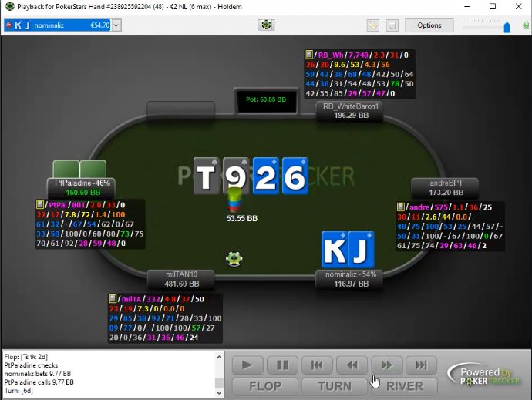Open RB_WhiteBaron1 HUD note icon

[x=308, y=55]
